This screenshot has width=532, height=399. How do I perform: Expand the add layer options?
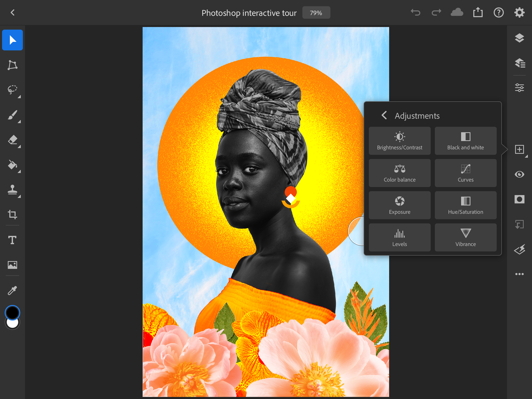tap(519, 149)
